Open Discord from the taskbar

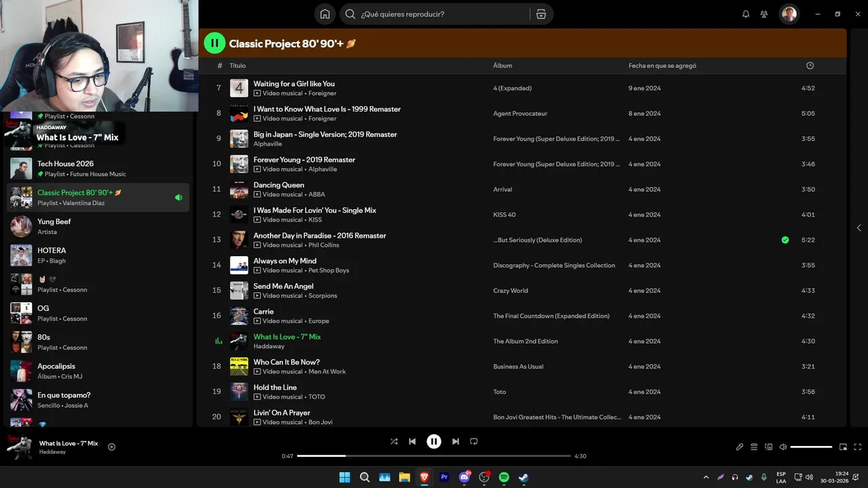pos(465,477)
